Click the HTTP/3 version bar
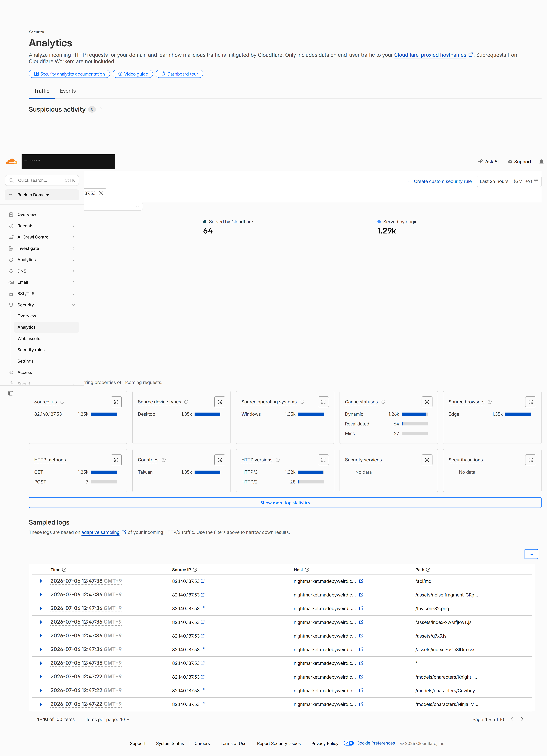Screen dimensions: 547x756 (311, 472)
